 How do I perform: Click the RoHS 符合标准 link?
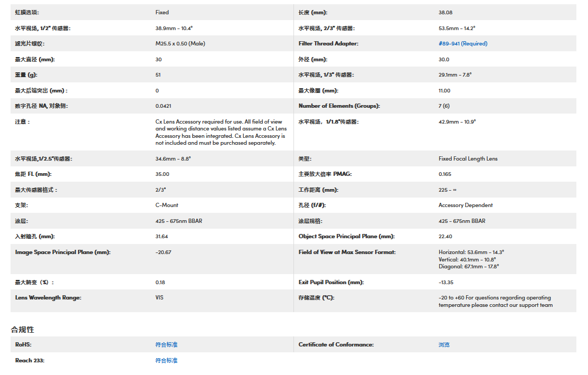[166, 345]
